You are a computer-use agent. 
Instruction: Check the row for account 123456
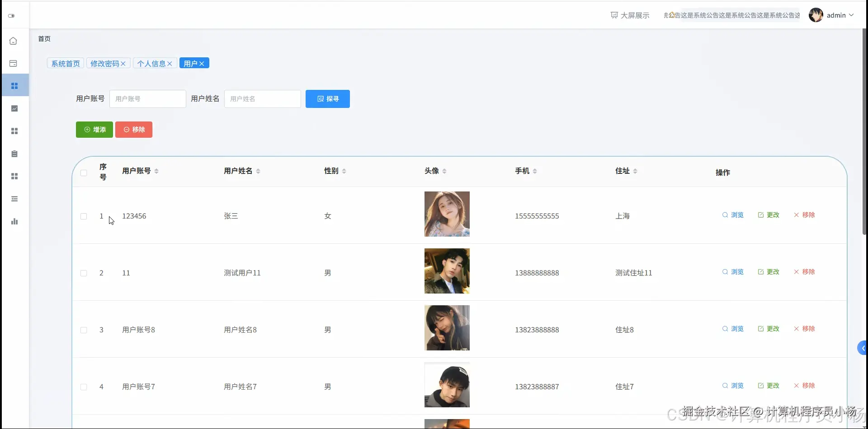point(84,216)
